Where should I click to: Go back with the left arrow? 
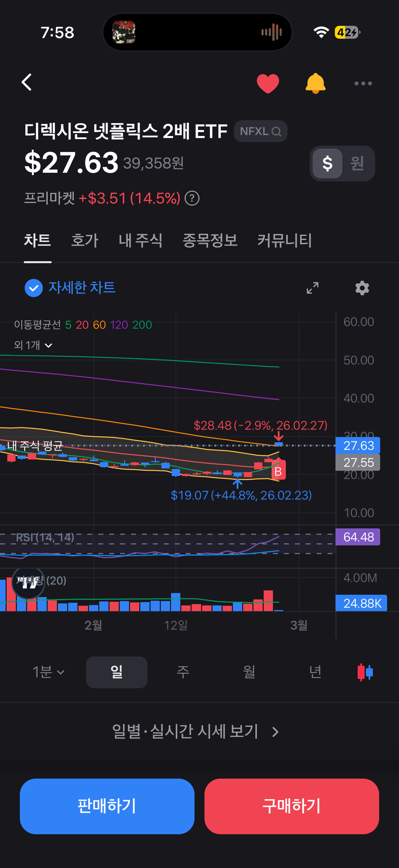26,82
